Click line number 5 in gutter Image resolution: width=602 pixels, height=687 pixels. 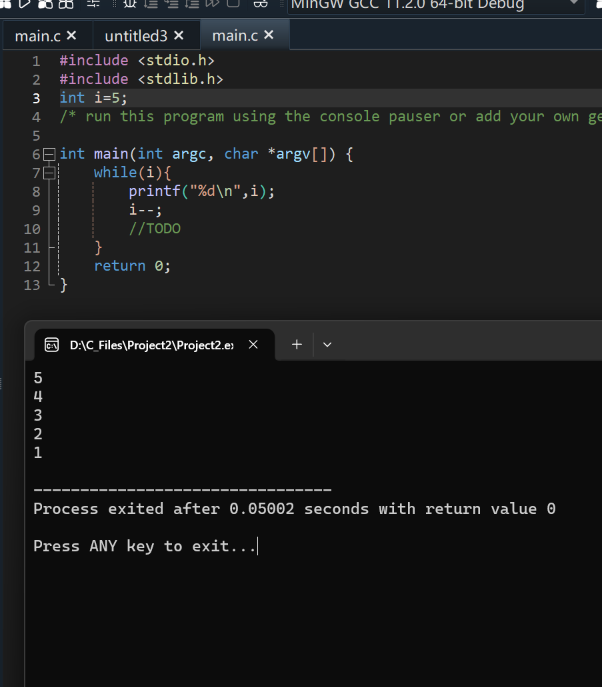pos(36,136)
